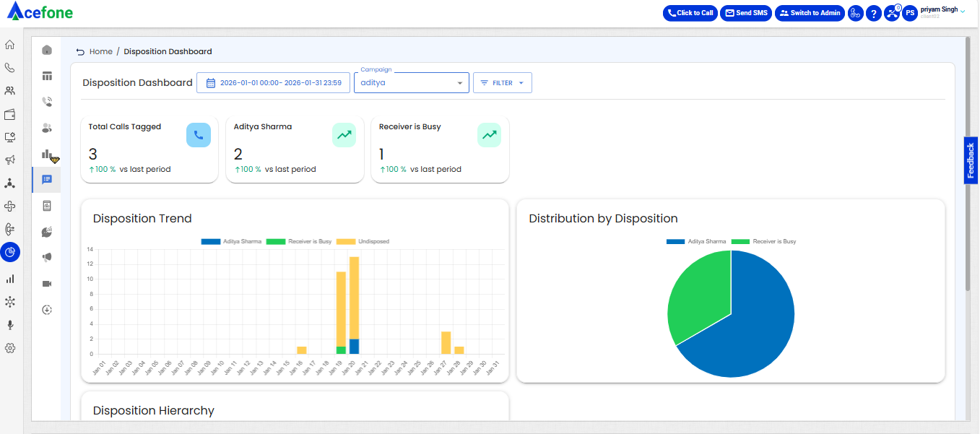Click the Acefone logo

coord(40,12)
